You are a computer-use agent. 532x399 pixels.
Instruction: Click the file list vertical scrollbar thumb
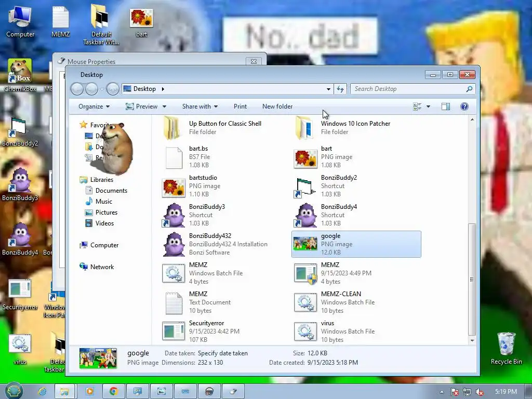coord(472,279)
